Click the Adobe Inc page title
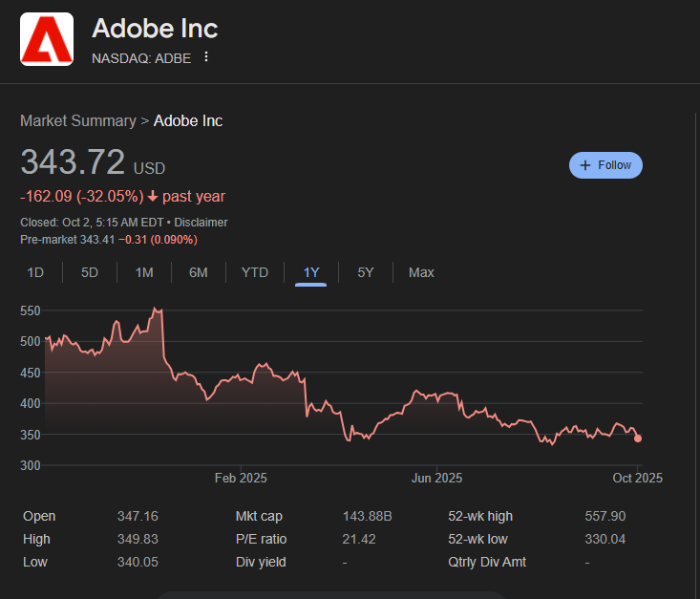This screenshot has height=599, width=700. point(155,29)
